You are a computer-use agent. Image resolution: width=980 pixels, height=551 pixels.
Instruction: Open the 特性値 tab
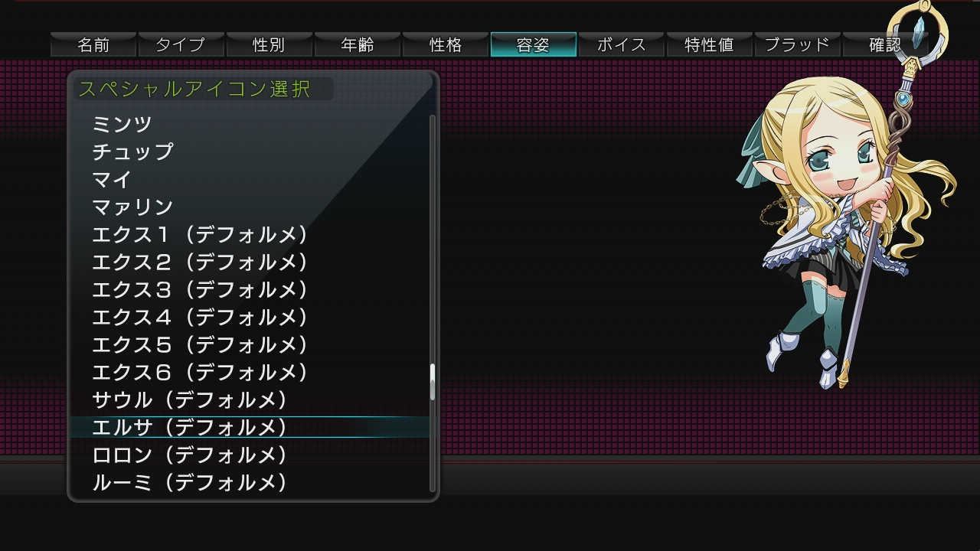(x=710, y=44)
